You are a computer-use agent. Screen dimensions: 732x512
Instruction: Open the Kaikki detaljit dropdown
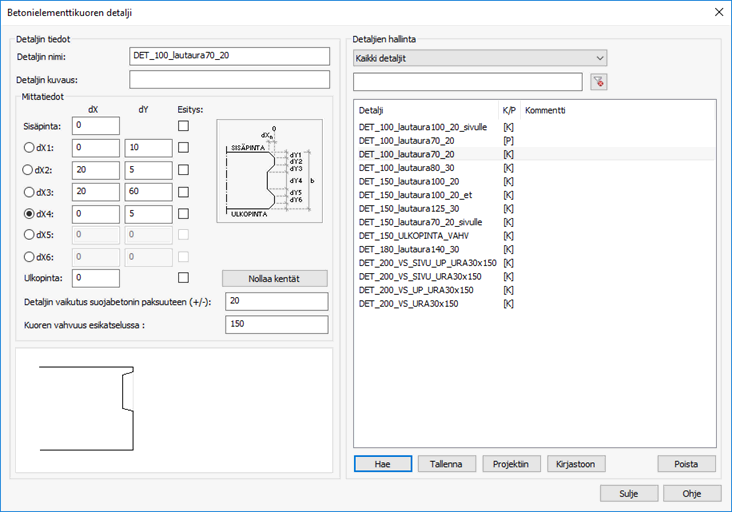click(x=480, y=58)
